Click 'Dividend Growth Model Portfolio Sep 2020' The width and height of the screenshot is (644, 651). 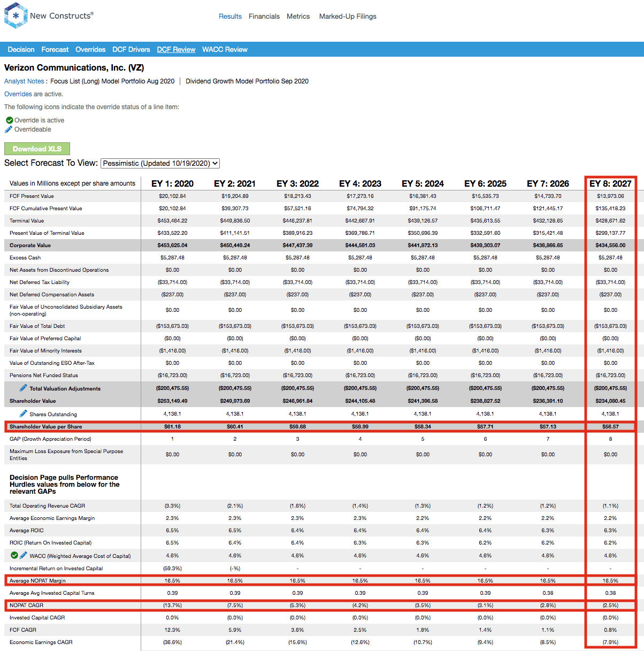[247, 81]
